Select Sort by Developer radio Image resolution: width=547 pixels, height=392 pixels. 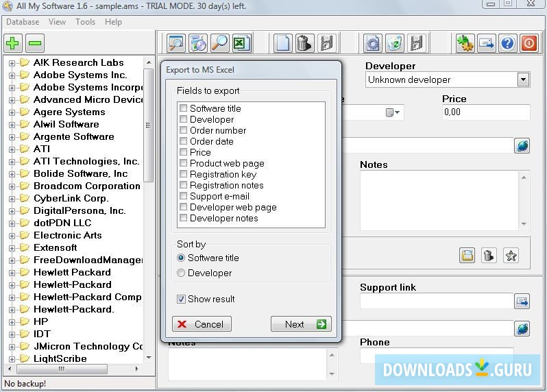pyautogui.click(x=181, y=273)
